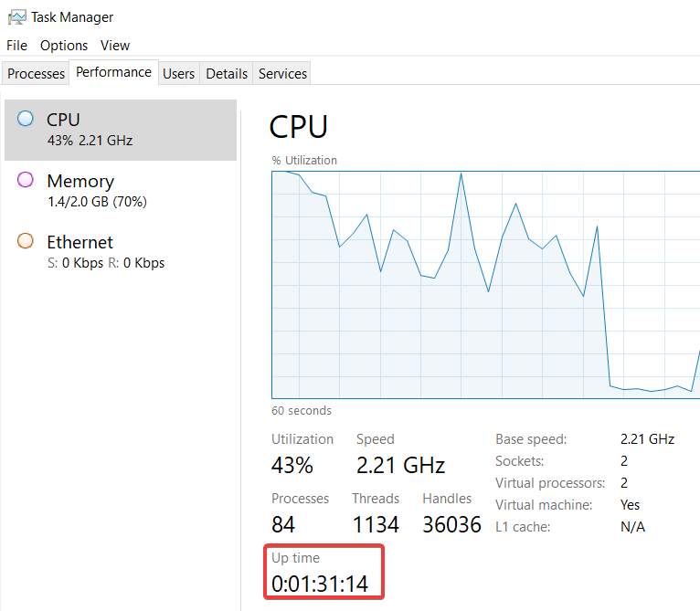Image resolution: width=700 pixels, height=611 pixels.
Task: Switch to the Services tab
Action: (x=282, y=73)
